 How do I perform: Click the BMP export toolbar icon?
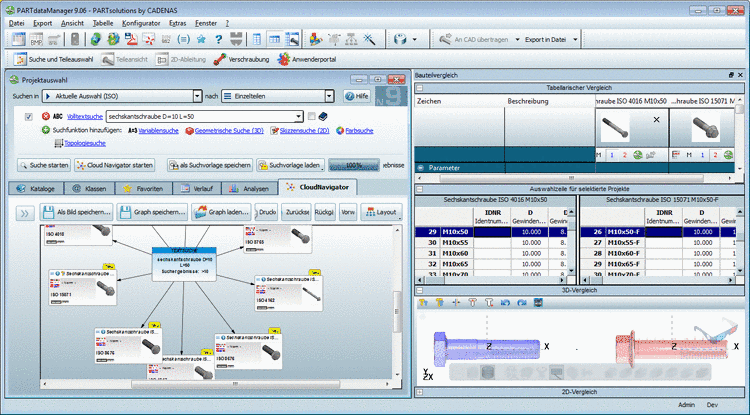pos(36,39)
